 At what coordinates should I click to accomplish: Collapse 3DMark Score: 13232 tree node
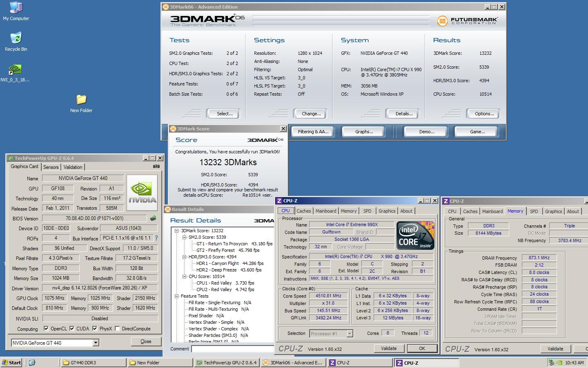point(177,231)
